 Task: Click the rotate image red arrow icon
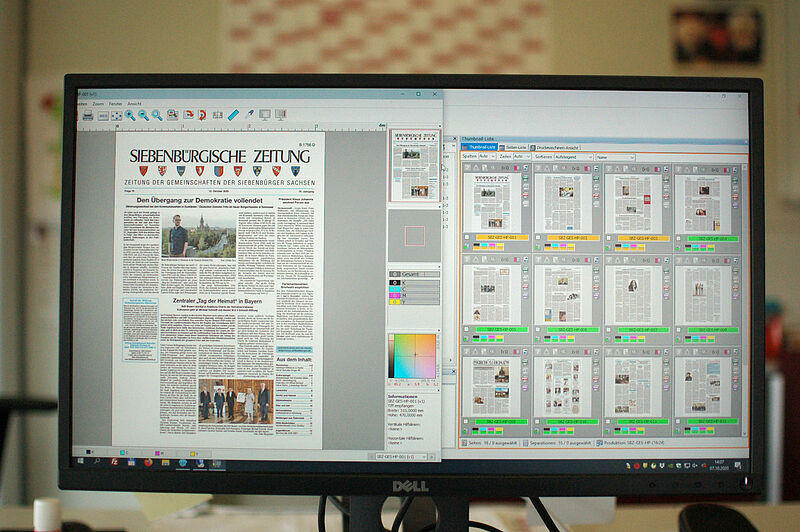(x=188, y=115)
